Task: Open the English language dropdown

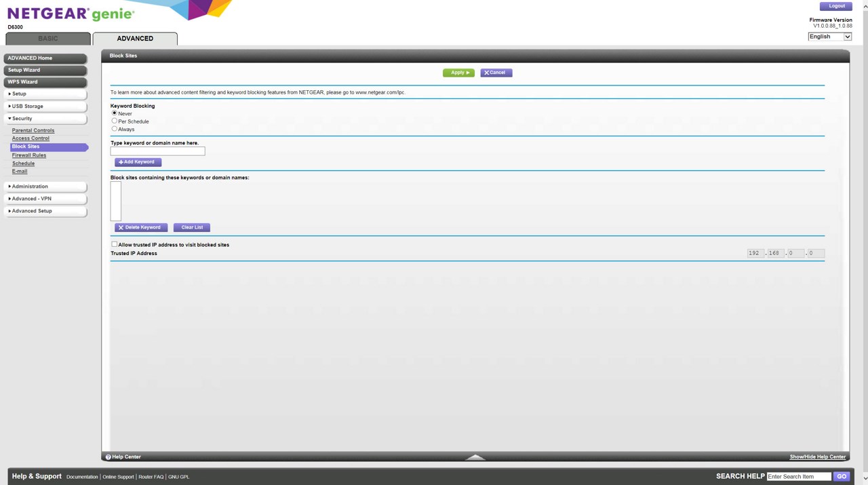Action: click(829, 37)
